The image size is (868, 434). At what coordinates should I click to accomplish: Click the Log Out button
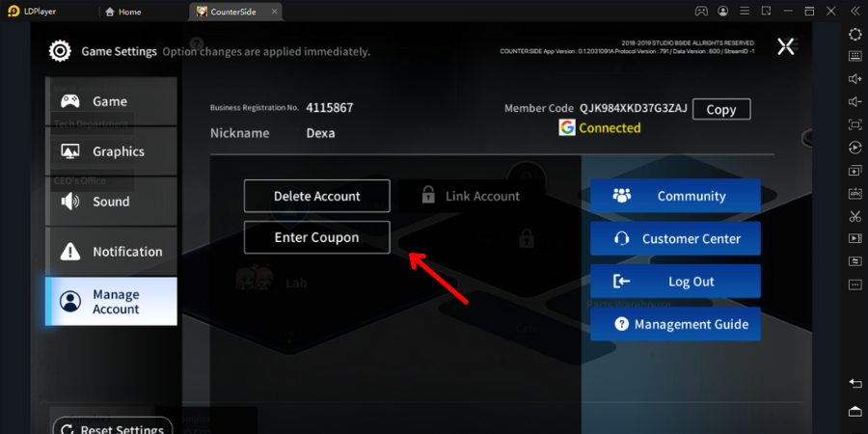coord(675,282)
